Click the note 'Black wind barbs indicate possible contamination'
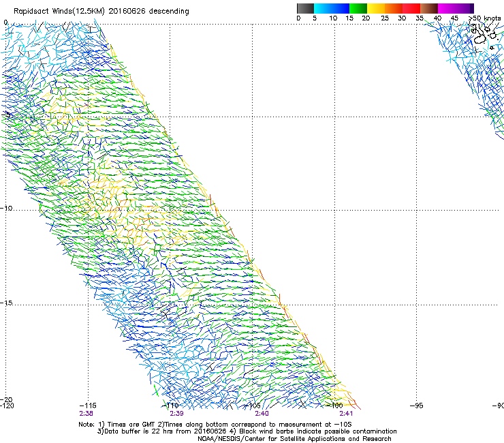 pos(317,431)
